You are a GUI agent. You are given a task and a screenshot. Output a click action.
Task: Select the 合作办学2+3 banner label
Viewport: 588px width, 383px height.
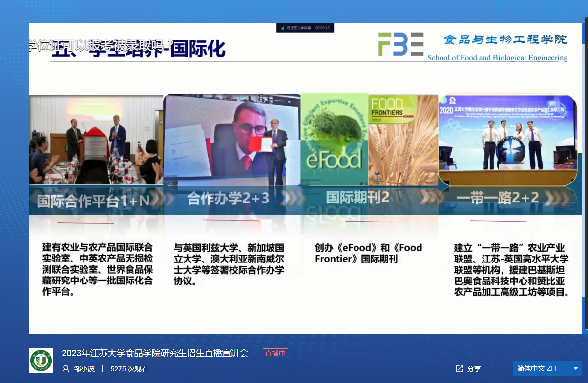tap(228, 199)
